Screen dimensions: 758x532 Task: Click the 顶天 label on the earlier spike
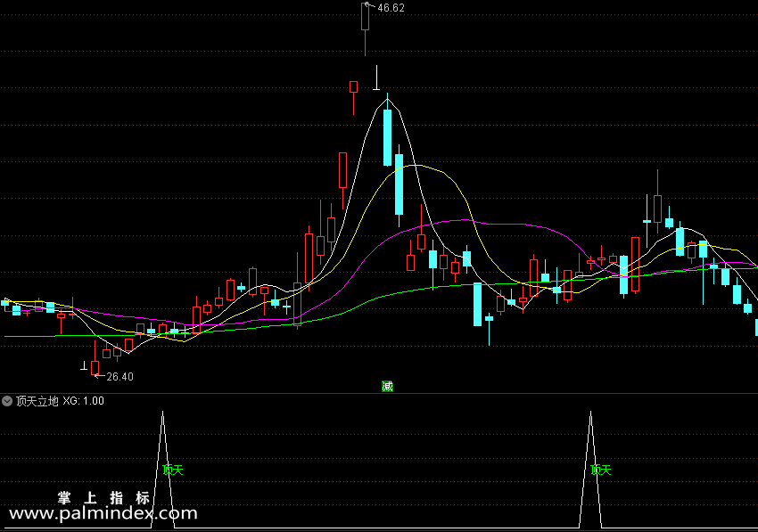point(173,470)
